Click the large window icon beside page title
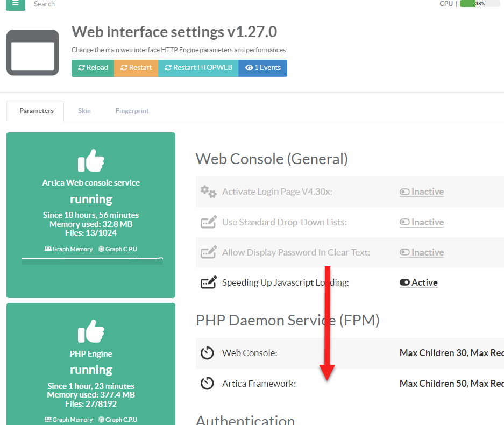Viewport: 504px width, 425px height. point(33,53)
